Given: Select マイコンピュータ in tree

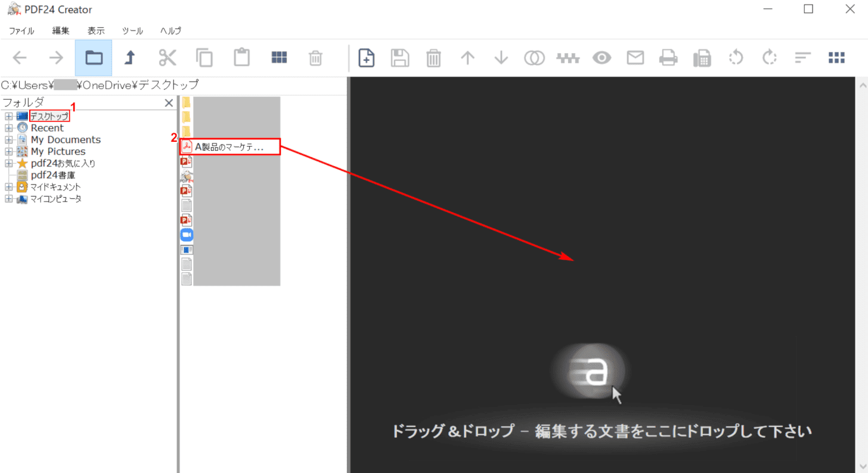Looking at the screenshot, I should [x=56, y=199].
